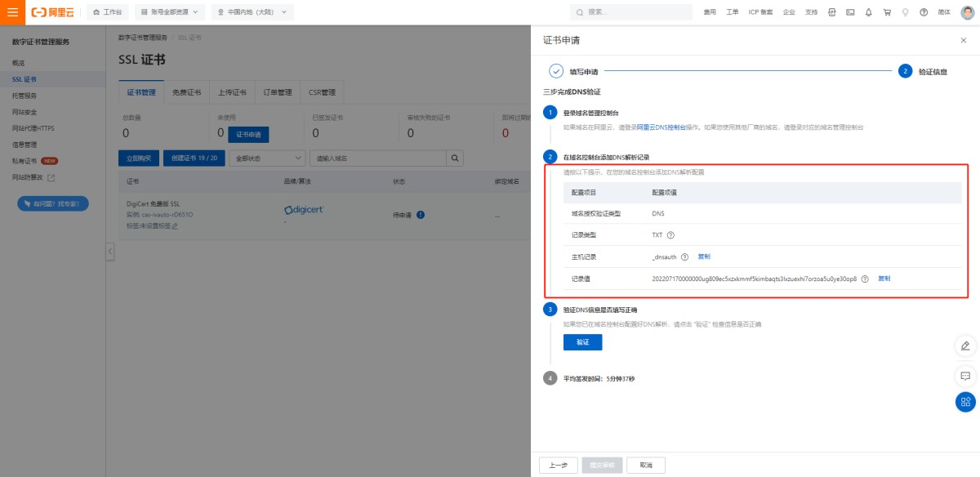The width and height of the screenshot is (980, 477).
Task: Copy the 记录值 using 复制 link
Action: pyautogui.click(x=884, y=279)
